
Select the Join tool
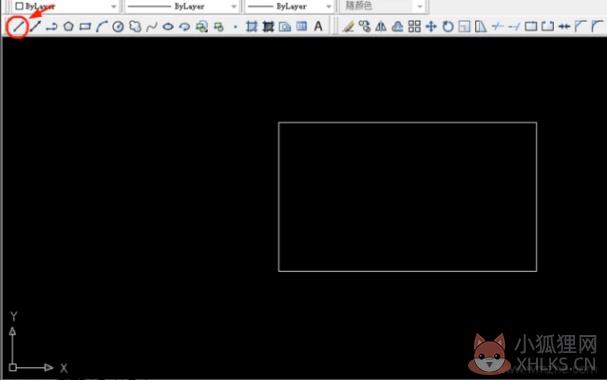pyautogui.click(x=564, y=27)
